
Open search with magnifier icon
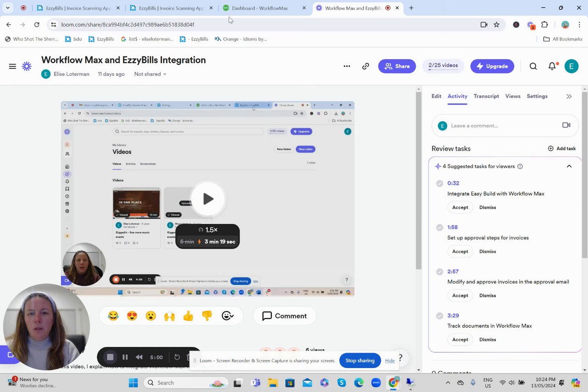(x=533, y=66)
